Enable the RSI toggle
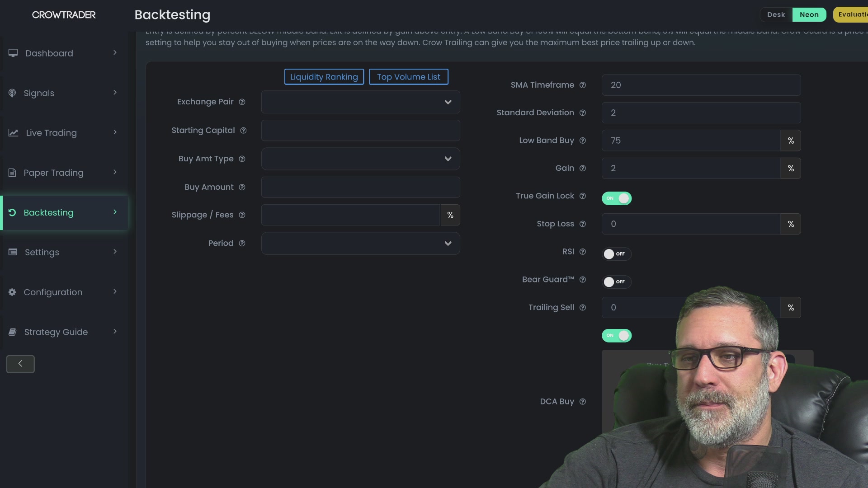868x488 pixels. [x=617, y=254]
